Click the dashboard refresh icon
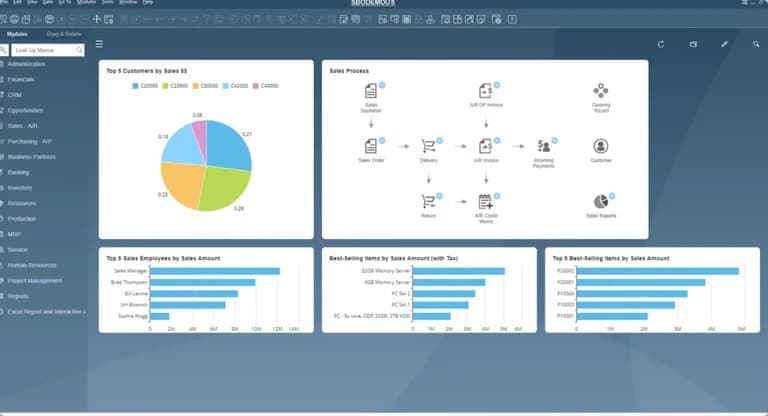Viewport: 768px width, 416px height. pos(661,44)
